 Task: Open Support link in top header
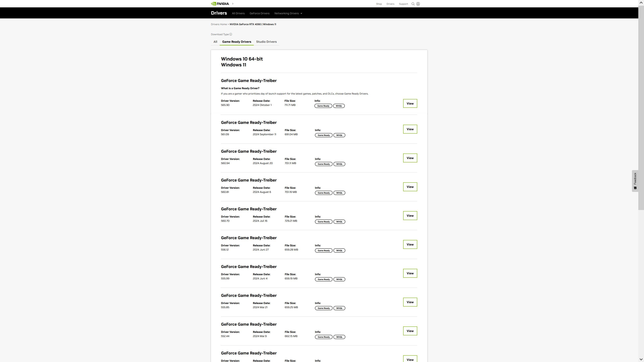click(x=403, y=4)
